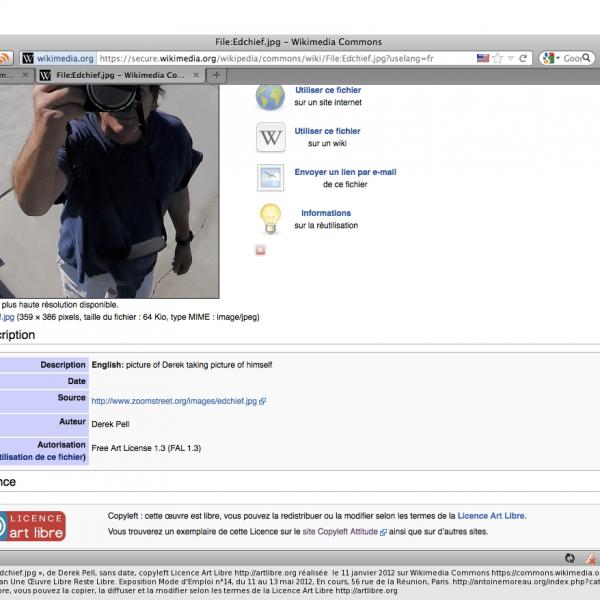Image resolution: width=600 pixels, height=600 pixels.
Task: Click the Wikipedia W icon
Action: point(271,137)
